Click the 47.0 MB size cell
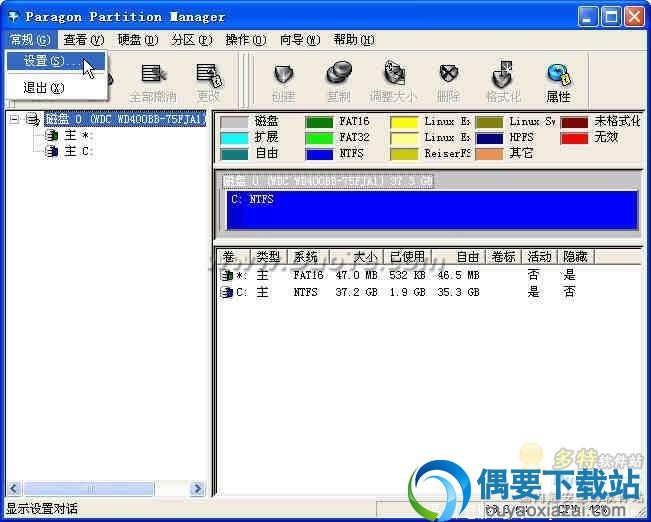This screenshot has width=651, height=522. [357, 275]
